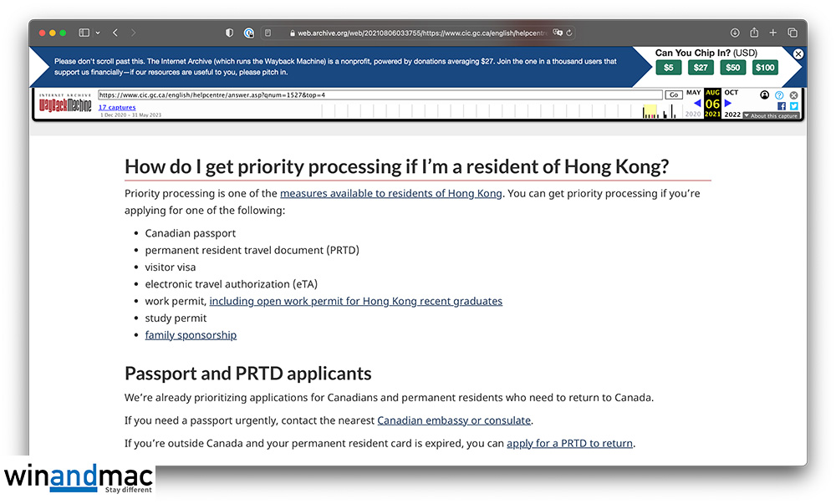The height and width of the screenshot is (504, 836).
Task: Toggle the Safari sidebar
Action: tap(84, 33)
